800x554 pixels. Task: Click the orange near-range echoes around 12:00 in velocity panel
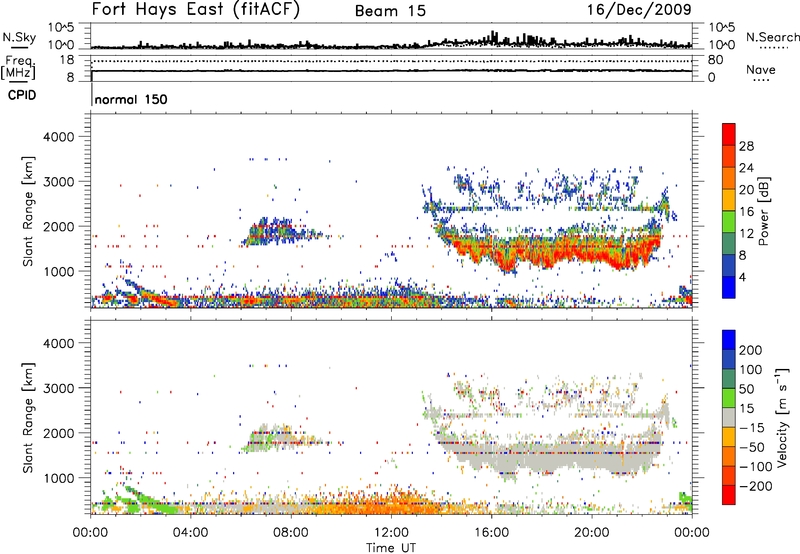point(391,501)
